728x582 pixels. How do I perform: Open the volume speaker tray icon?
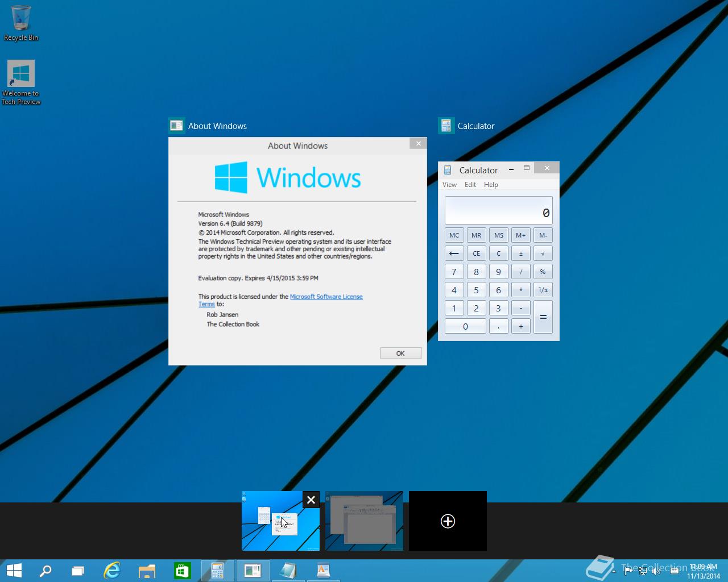(657, 571)
